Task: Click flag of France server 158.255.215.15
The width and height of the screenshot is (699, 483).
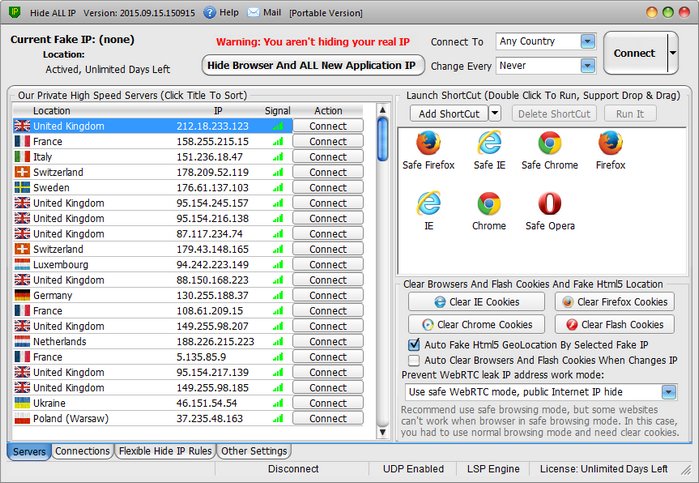Action: 22,141
